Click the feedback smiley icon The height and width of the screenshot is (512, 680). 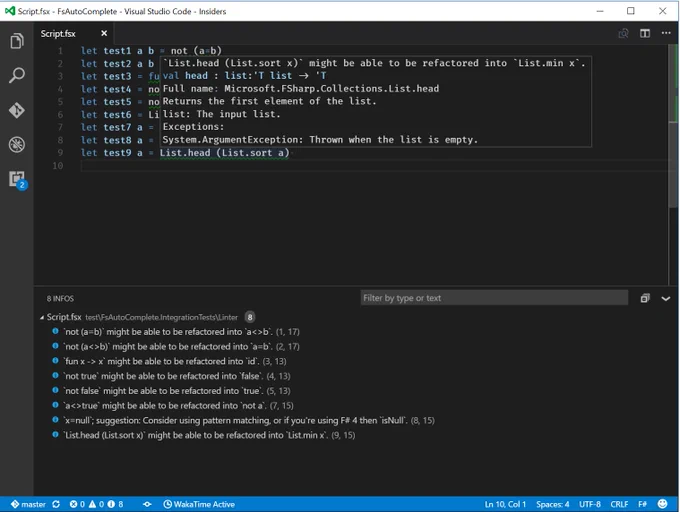[x=662, y=504]
